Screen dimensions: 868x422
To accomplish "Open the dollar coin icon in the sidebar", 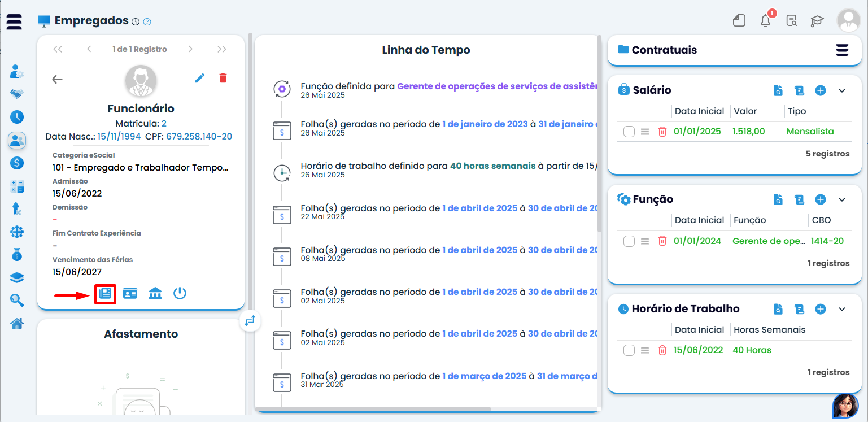I will coord(17,163).
